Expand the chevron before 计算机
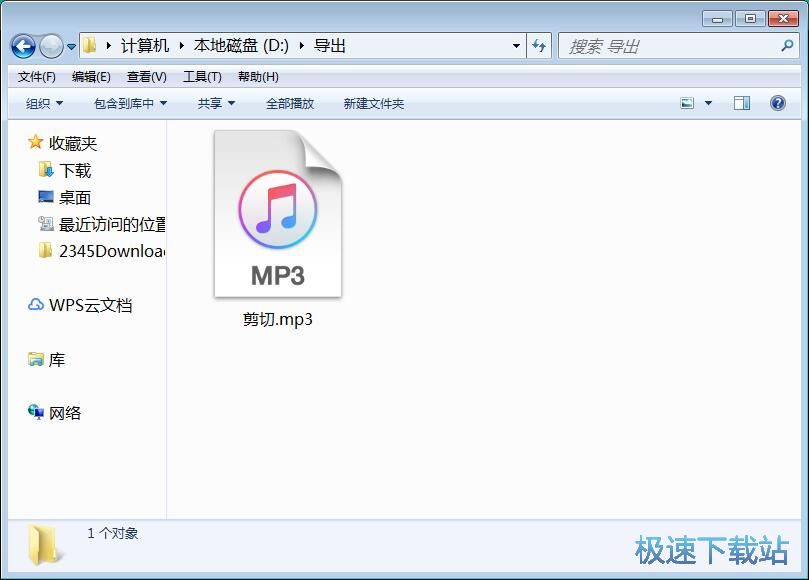Image resolution: width=809 pixels, height=580 pixels. point(108,46)
